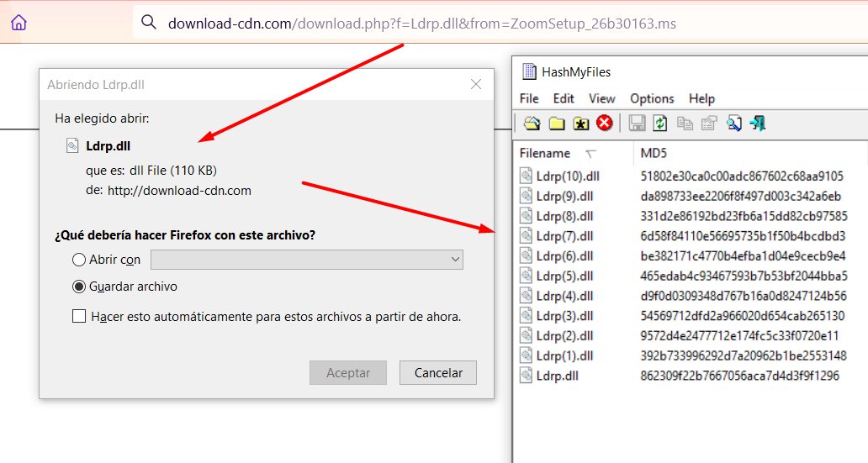Select the Ldrp.dll filename in the hash list
Image resolution: width=868 pixels, height=463 pixels.
pyautogui.click(x=558, y=375)
